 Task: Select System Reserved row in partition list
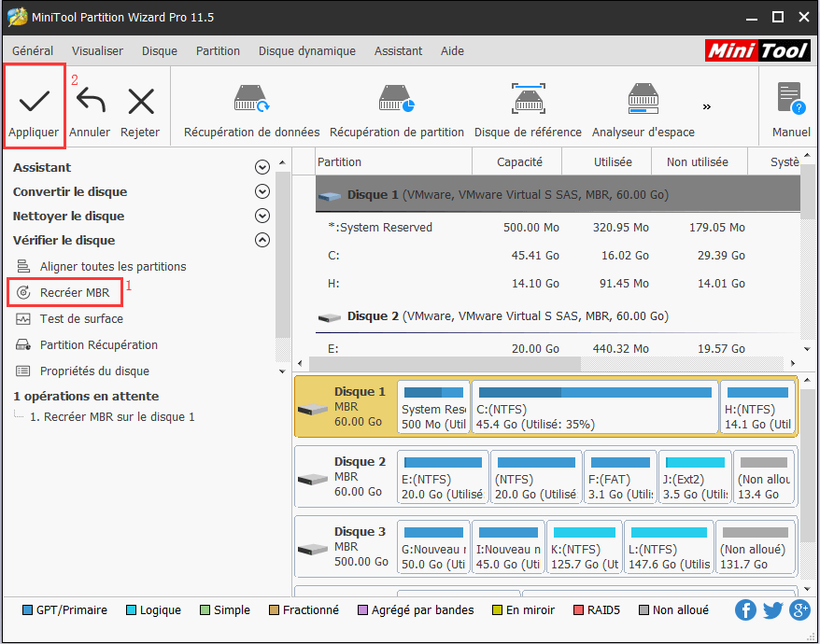click(x=558, y=228)
